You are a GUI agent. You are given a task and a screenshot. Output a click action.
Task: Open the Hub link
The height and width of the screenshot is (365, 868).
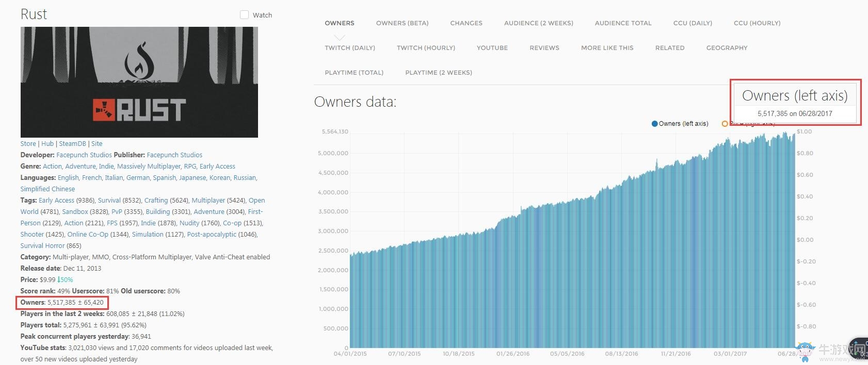(x=47, y=144)
